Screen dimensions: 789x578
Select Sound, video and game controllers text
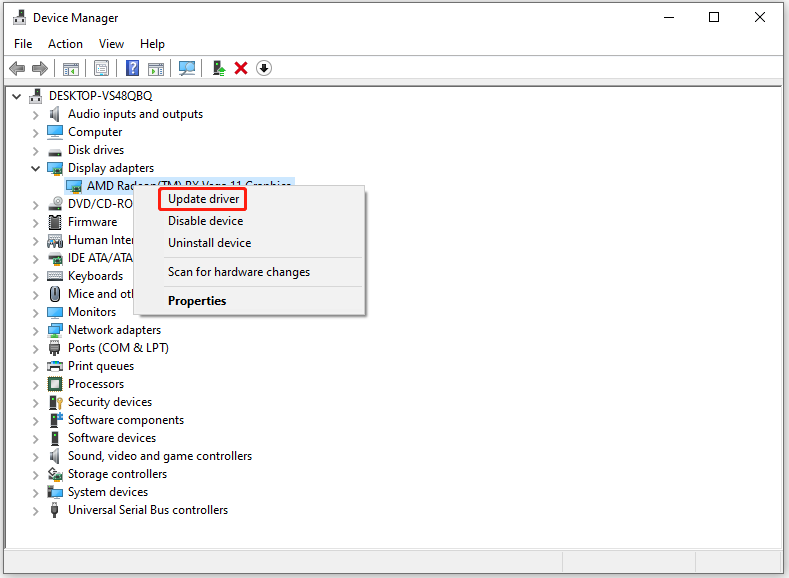pyautogui.click(x=160, y=456)
